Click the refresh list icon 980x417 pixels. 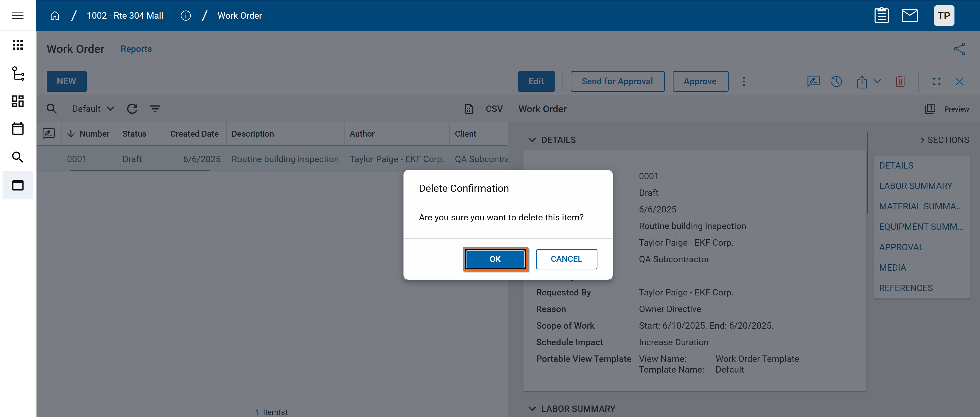point(132,109)
